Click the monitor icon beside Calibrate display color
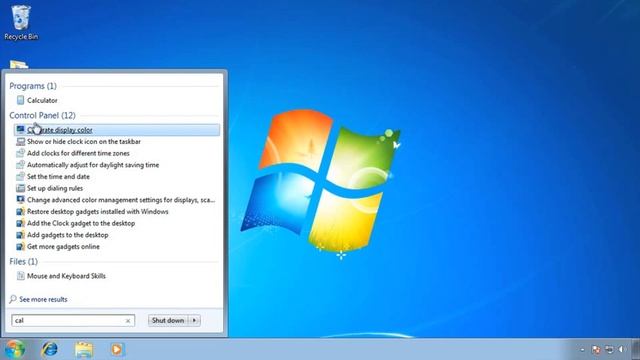This screenshot has height=360, width=640. 20,130
